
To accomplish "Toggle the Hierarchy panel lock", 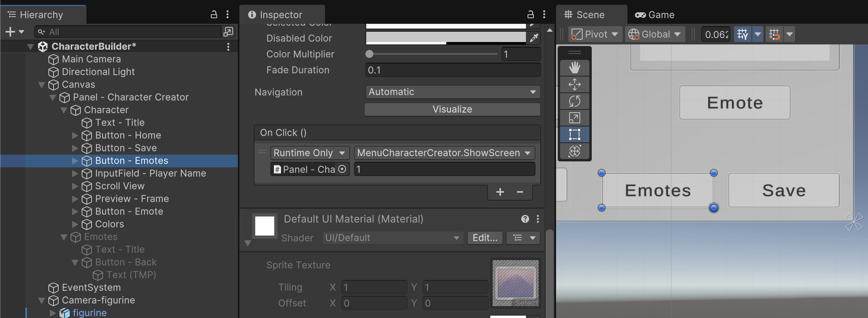I will point(214,15).
